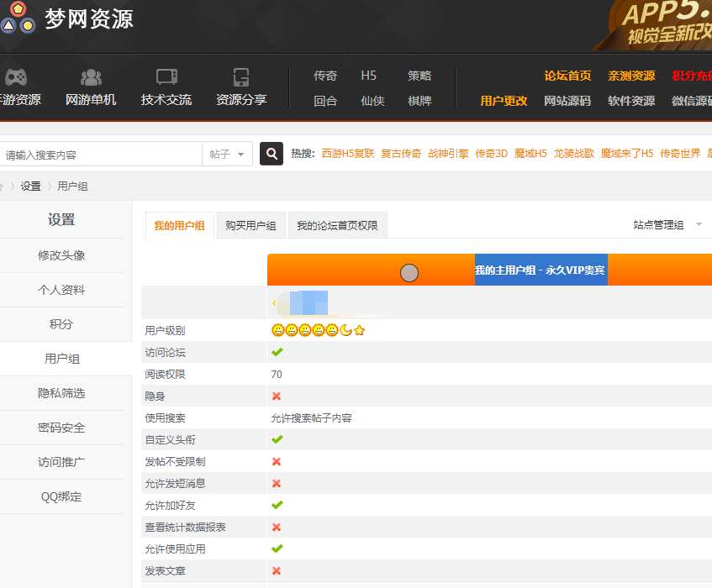Switch to 我的论坛首页权限 tab
The width and height of the screenshot is (712, 588).
337,225
